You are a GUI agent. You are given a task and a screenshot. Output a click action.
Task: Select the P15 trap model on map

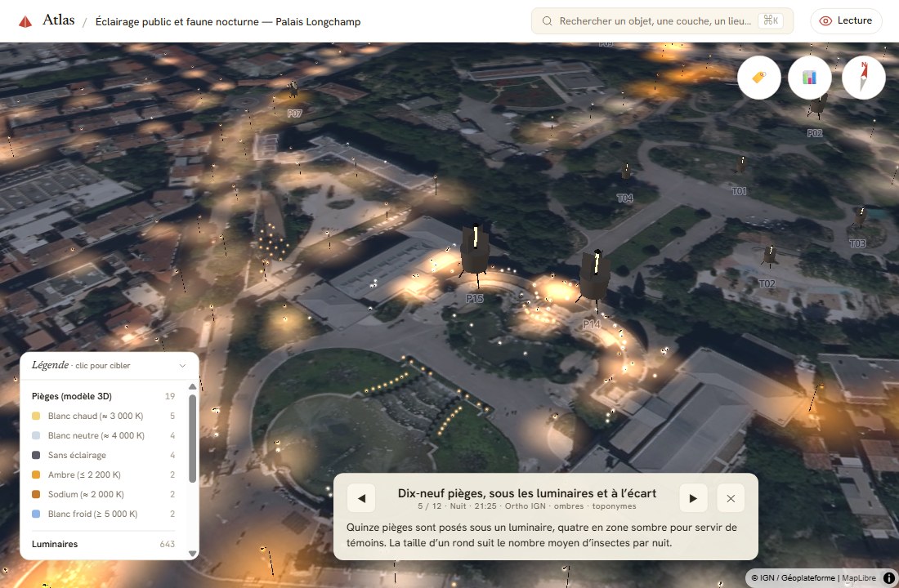click(x=475, y=252)
